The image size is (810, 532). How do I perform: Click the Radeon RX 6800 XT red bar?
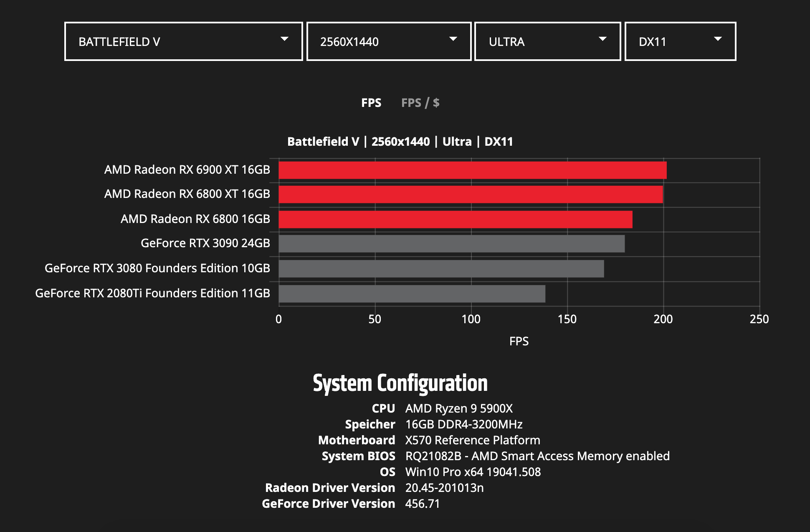pyautogui.click(x=470, y=195)
